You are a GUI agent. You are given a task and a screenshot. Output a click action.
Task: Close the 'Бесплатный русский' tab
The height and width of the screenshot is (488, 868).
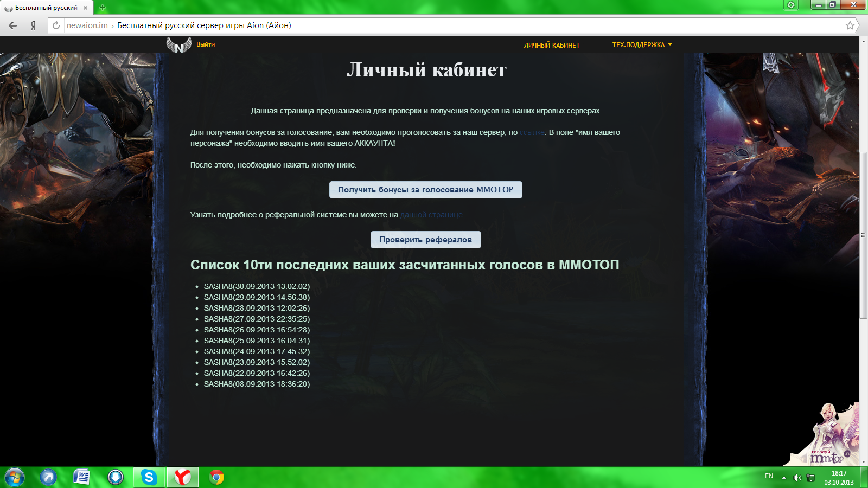click(85, 8)
